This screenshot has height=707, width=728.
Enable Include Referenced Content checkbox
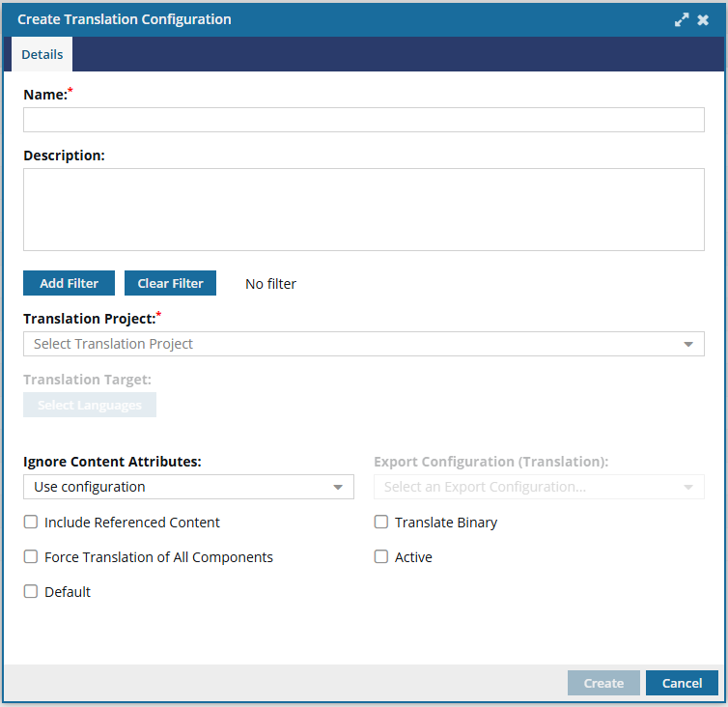click(31, 523)
